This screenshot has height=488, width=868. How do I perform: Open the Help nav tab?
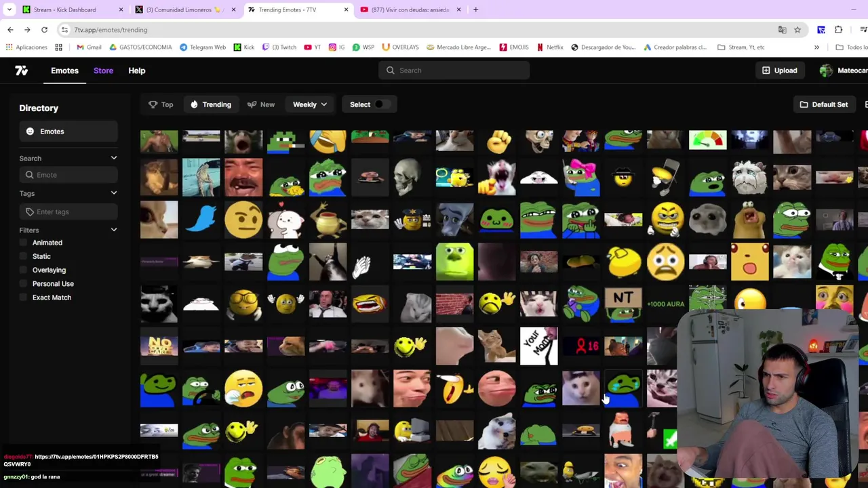[x=136, y=70]
